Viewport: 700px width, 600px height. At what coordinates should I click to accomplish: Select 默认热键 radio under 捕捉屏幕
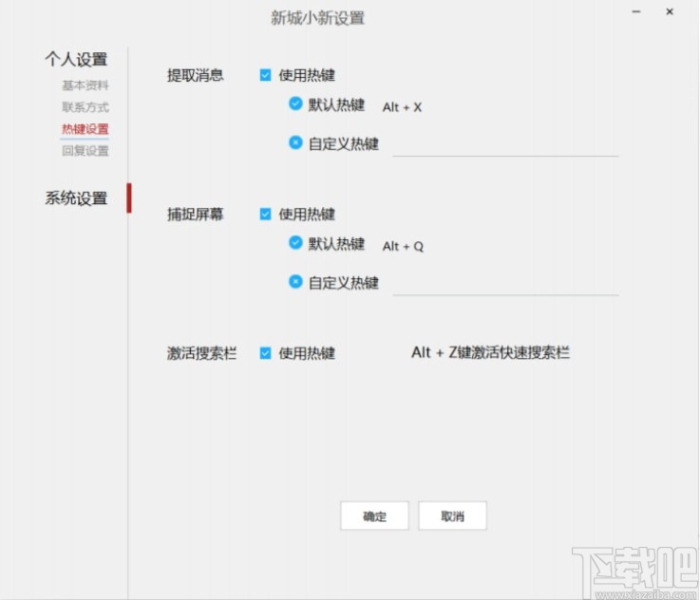tap(295, 243)
